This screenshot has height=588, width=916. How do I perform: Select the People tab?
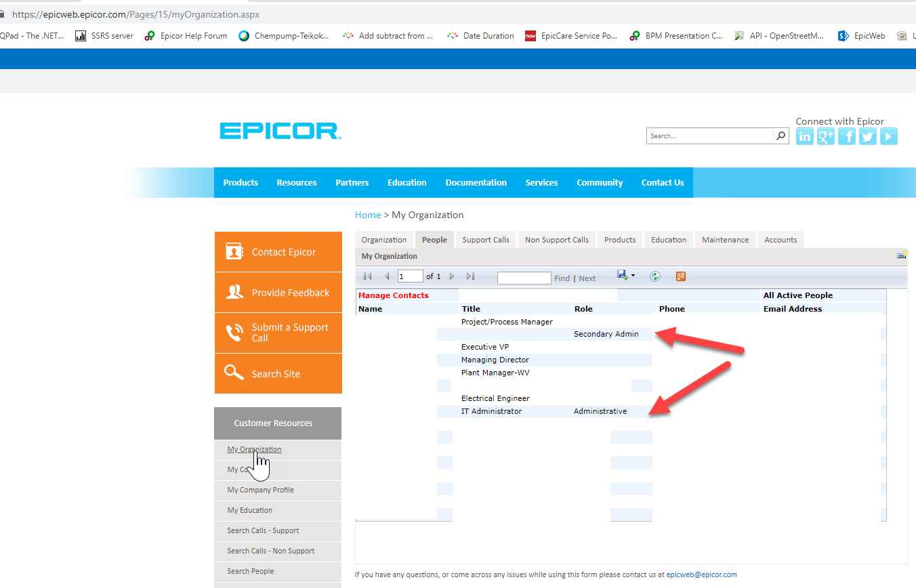[434, 240]
